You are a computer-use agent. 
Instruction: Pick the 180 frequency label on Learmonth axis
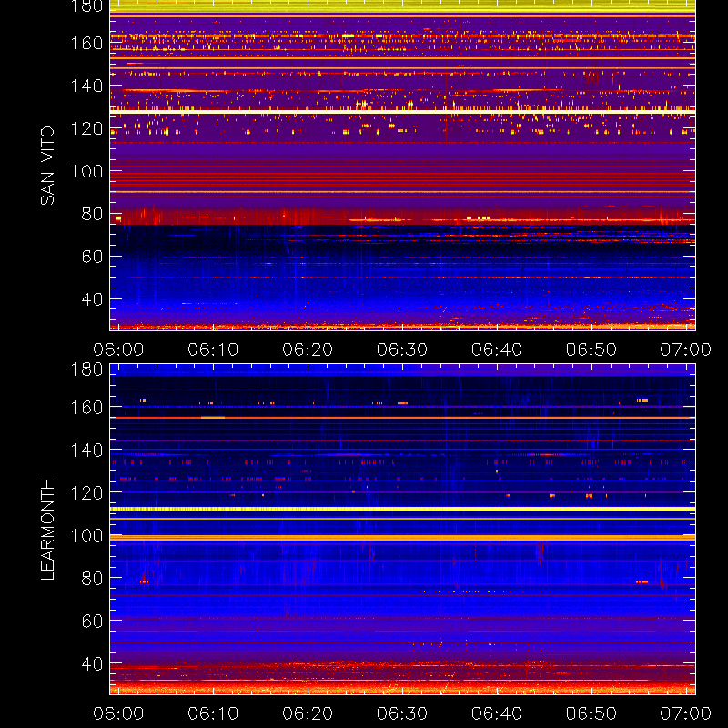tap(86, 369)
